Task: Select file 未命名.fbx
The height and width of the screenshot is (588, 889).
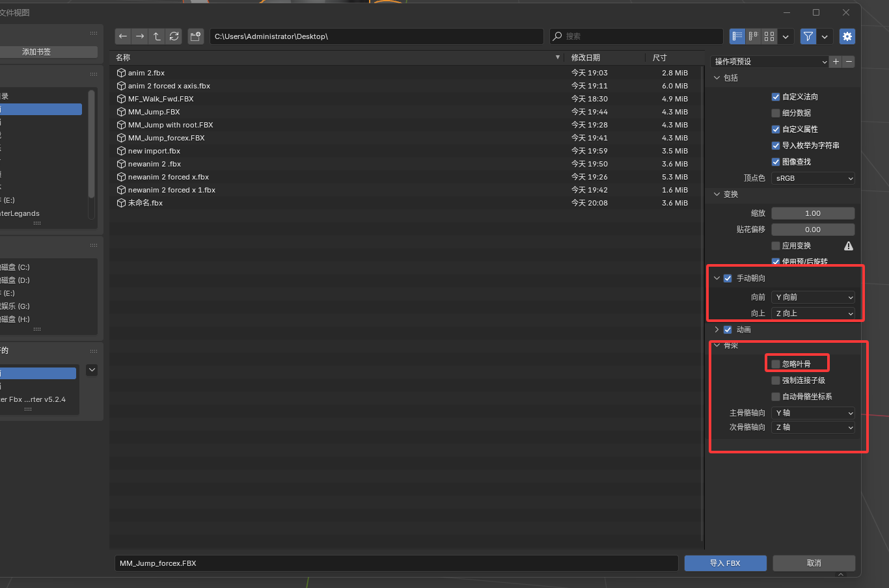Action: pyautogui.click(x=406, y=203)
